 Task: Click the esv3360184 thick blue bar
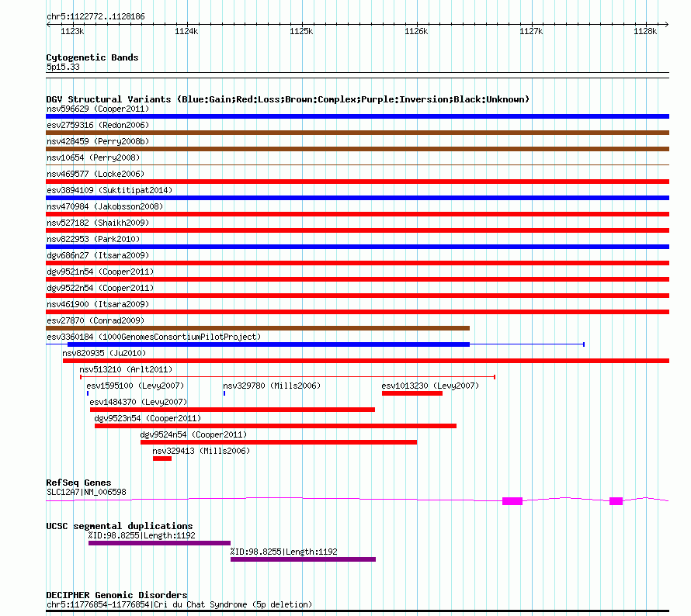tap(269, 344)
